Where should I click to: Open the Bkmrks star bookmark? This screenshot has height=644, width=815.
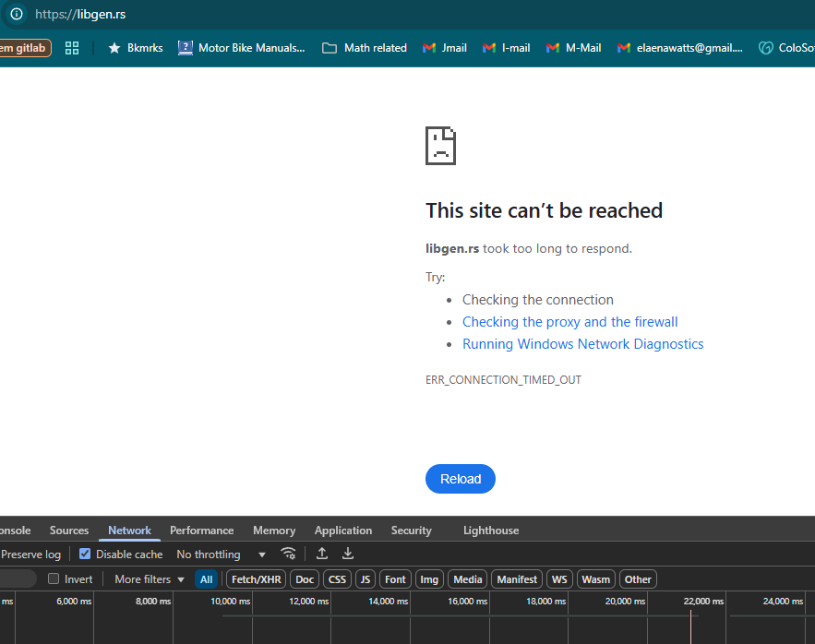pos(135,48)
